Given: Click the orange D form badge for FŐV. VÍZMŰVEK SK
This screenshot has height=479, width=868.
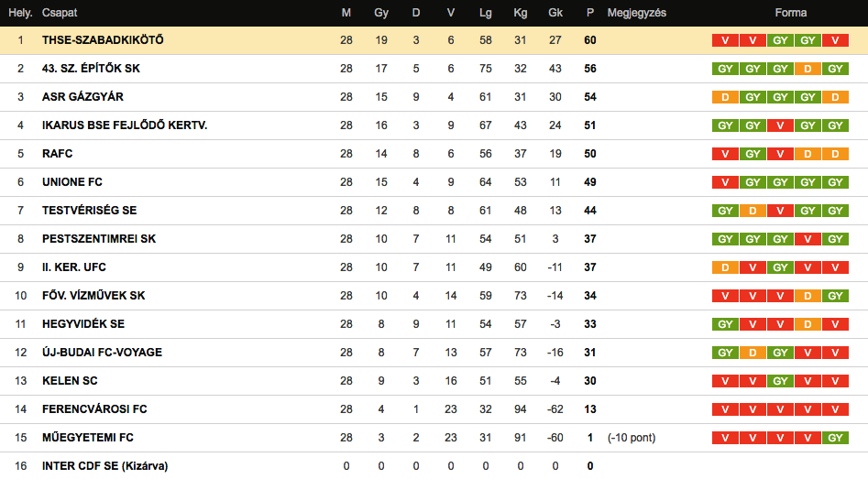Looking at the screenshot, I should [x=808, y=296].
